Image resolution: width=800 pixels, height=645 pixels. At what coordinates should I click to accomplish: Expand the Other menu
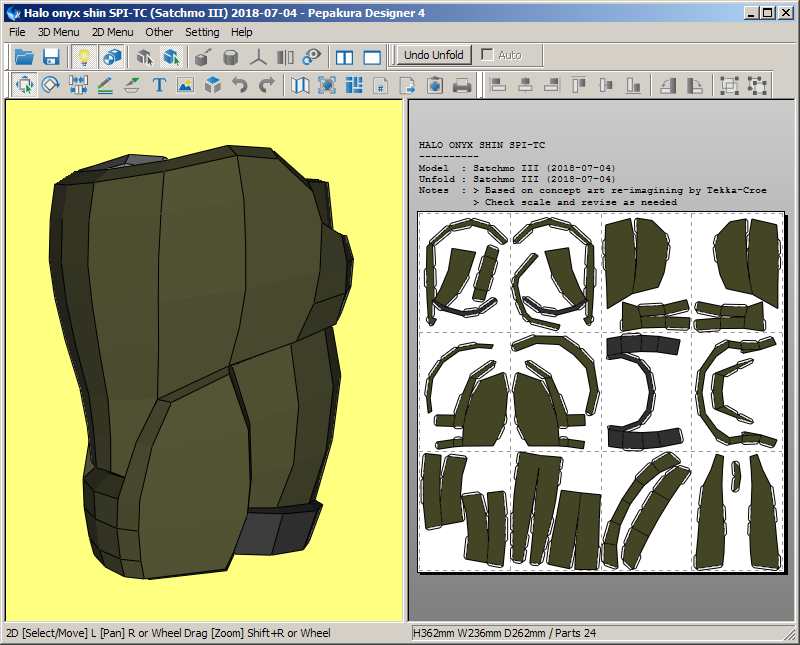click(159, 32)
